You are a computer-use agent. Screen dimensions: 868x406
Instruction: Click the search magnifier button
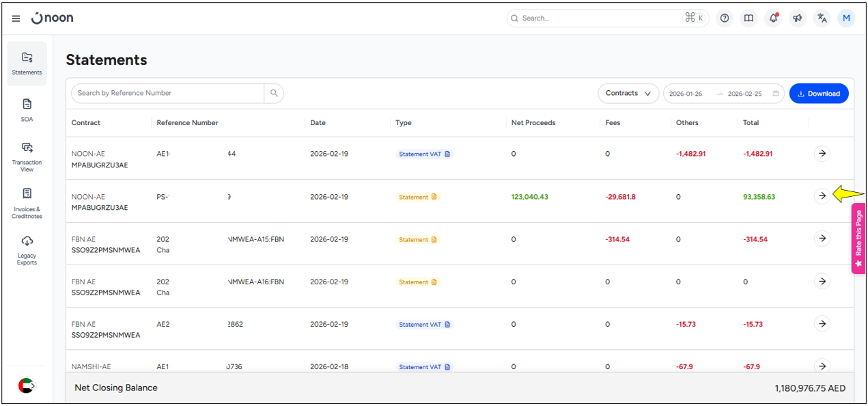click(x=274, y=94)
